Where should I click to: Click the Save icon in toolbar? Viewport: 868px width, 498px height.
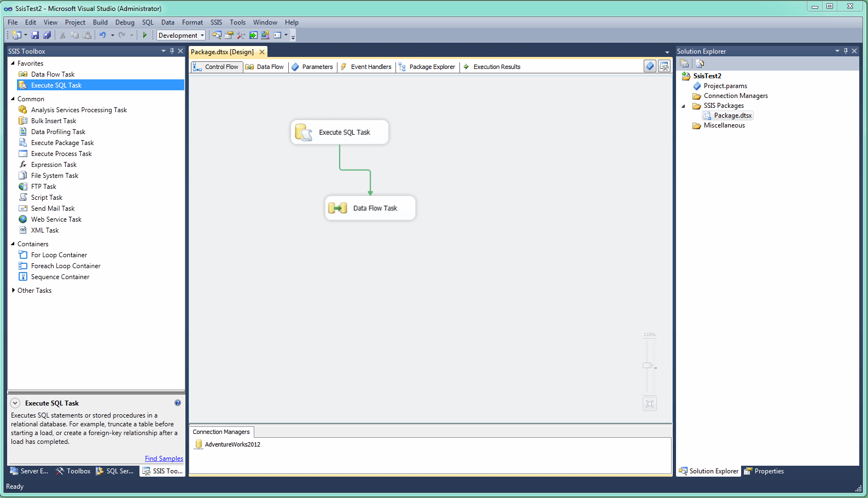35,35
